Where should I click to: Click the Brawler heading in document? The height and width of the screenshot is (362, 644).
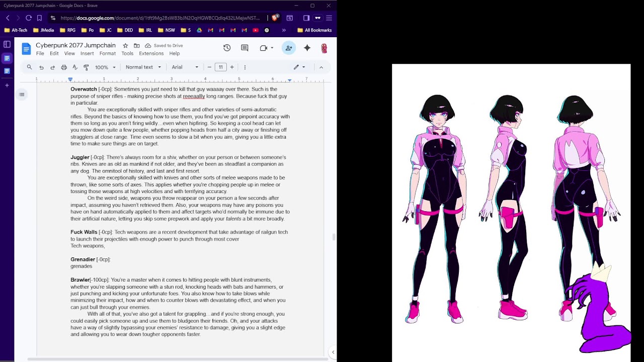pos(80,280)
